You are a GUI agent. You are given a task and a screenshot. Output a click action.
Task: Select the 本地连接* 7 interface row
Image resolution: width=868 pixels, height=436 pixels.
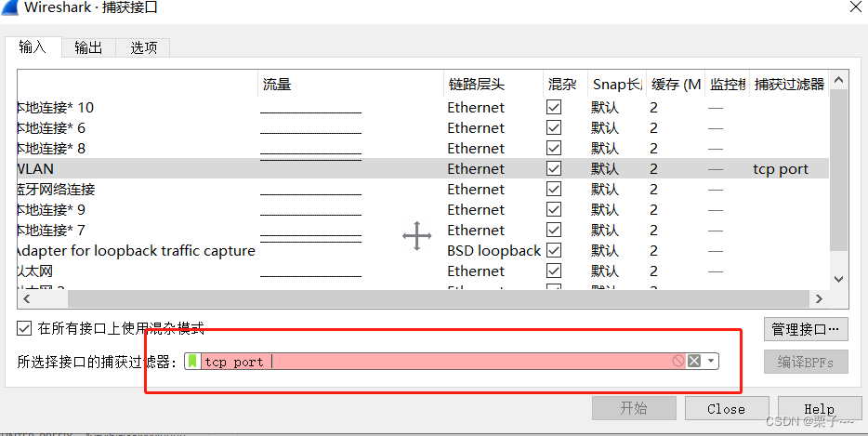[x=423, y=230]
